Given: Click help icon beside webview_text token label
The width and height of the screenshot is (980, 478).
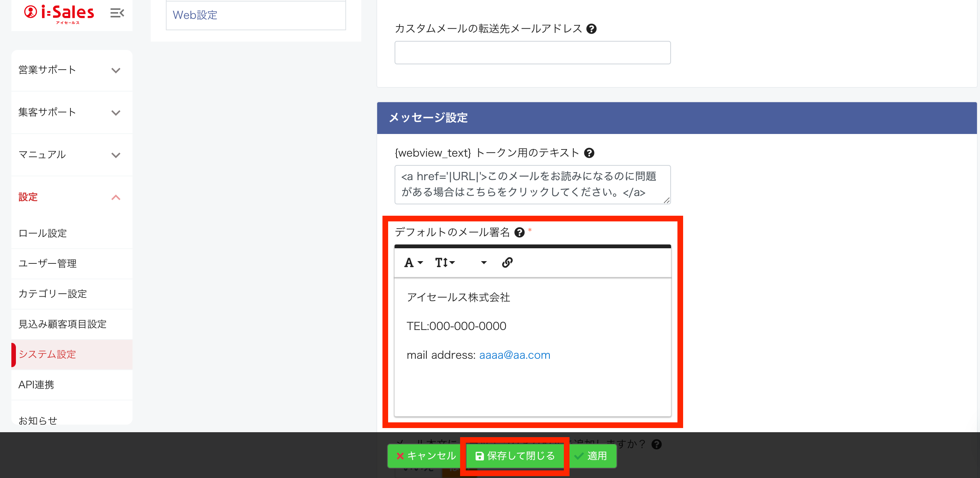Looking at the screenshot, I should [x=589, y=153].
